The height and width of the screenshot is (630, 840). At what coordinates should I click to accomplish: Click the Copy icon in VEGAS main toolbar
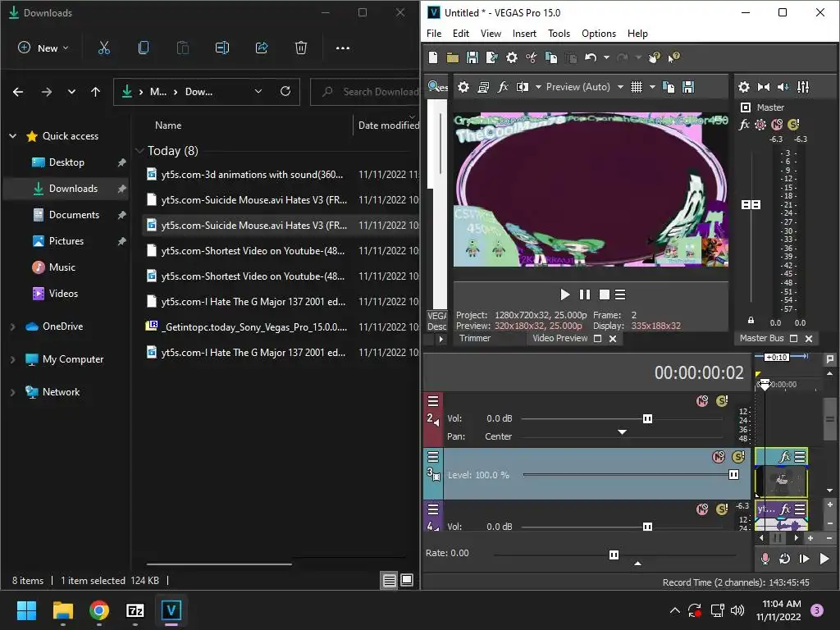tap(550, 57)
